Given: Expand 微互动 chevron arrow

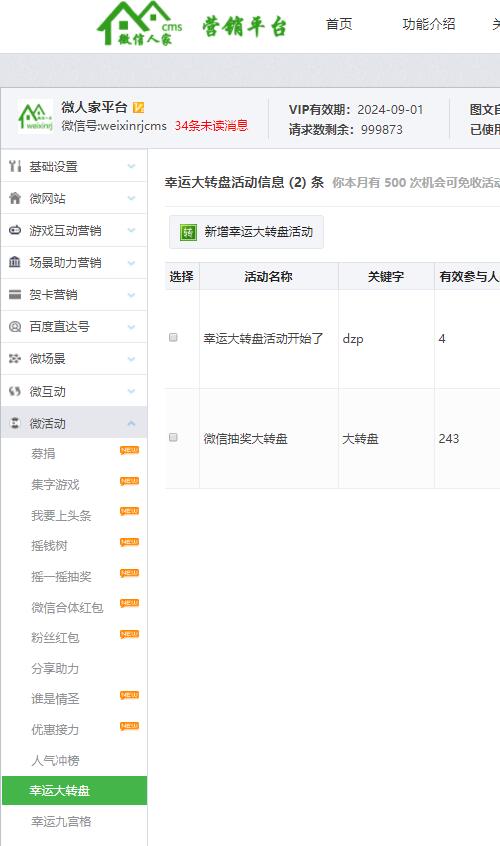Looking at the screenshot, I should (x=131, y=391).
